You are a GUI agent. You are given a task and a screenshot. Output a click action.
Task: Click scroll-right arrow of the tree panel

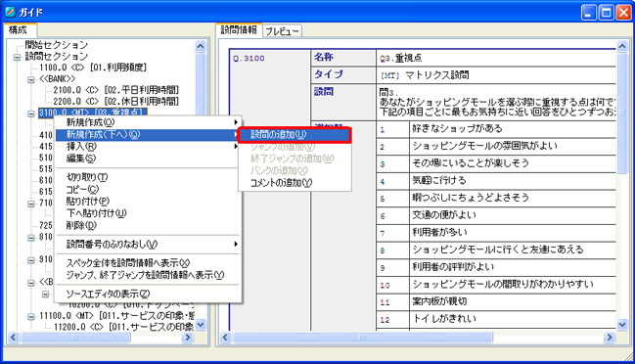pos(187,338)
